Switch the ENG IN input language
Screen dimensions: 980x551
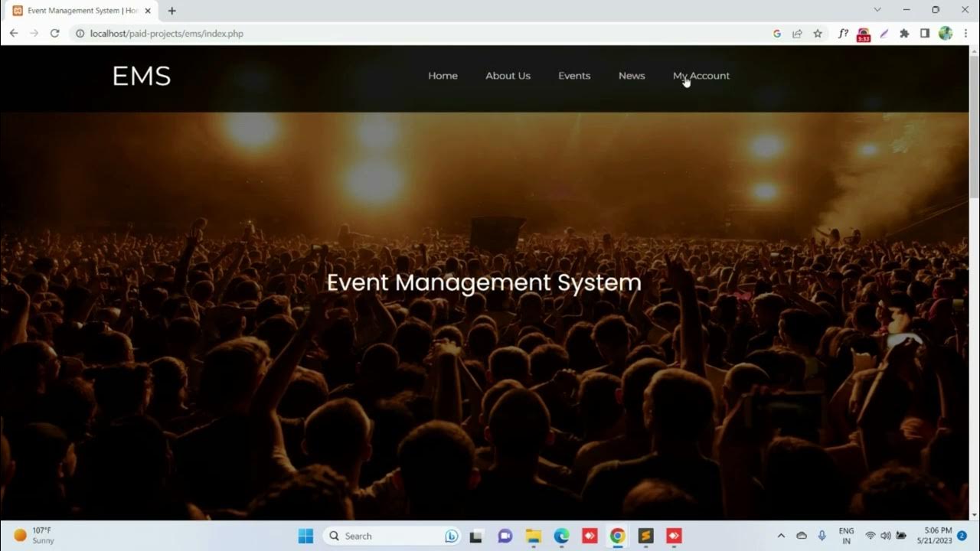click(846, 536)
